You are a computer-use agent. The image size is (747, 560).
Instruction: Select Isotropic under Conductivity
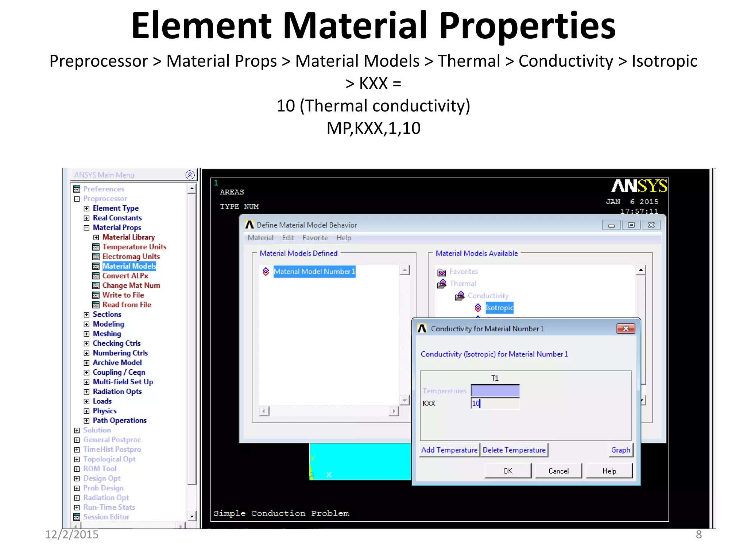[499, 308]
